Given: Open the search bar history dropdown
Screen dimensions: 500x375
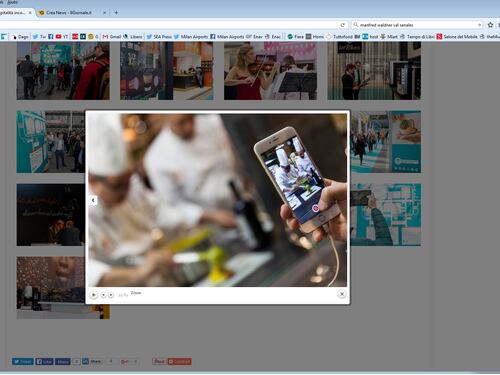Looking at the screenshot, I should click(479, 25).
